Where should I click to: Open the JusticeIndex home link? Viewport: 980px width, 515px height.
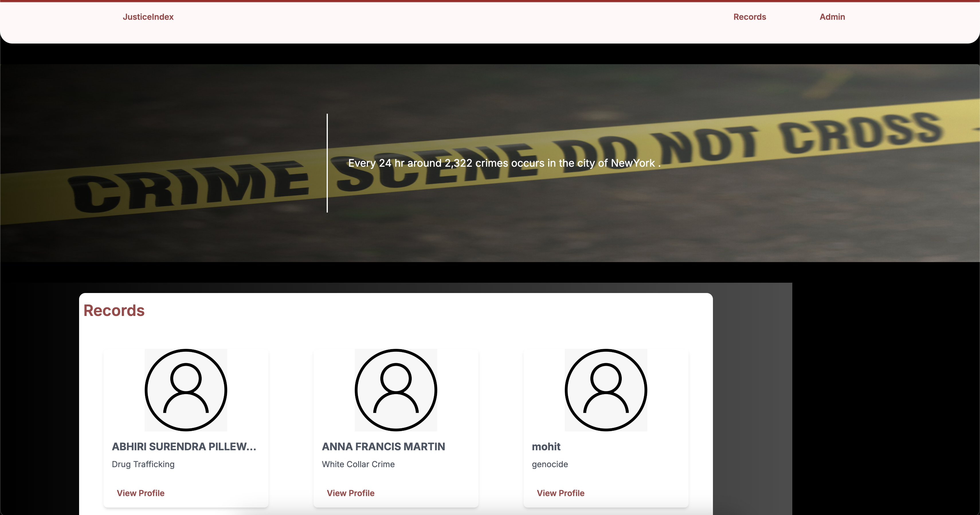tap(148, 17)
